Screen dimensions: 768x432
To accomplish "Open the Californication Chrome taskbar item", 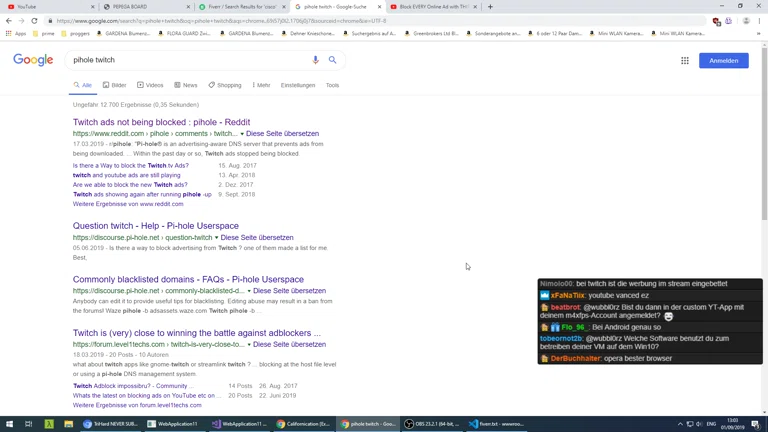I will point(303,424).
